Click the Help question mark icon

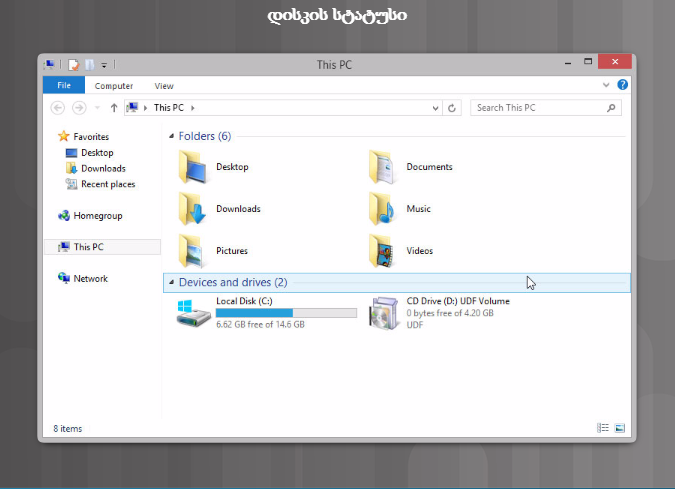(623, 86)
